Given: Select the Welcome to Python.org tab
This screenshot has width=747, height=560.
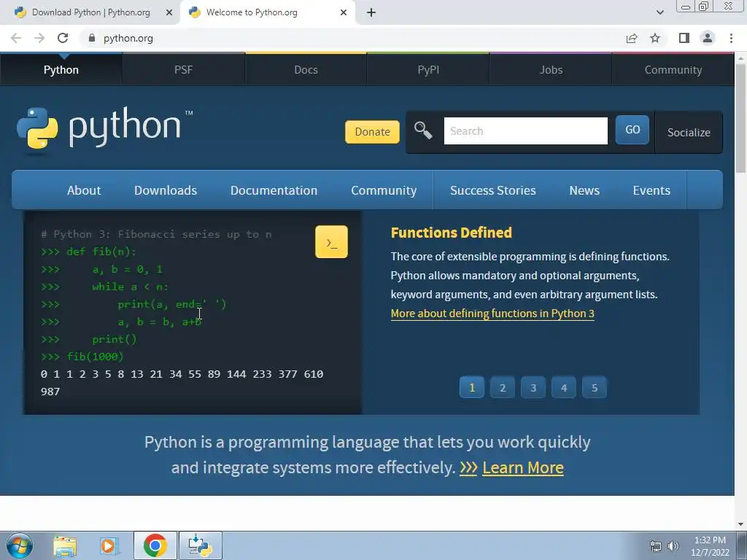Looking at the screenshot, I should click(x=267, y=12).
